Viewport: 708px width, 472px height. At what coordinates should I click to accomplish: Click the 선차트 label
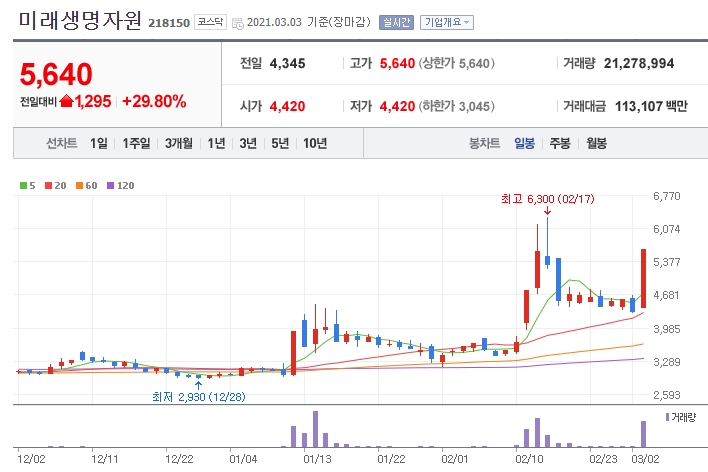62,144
